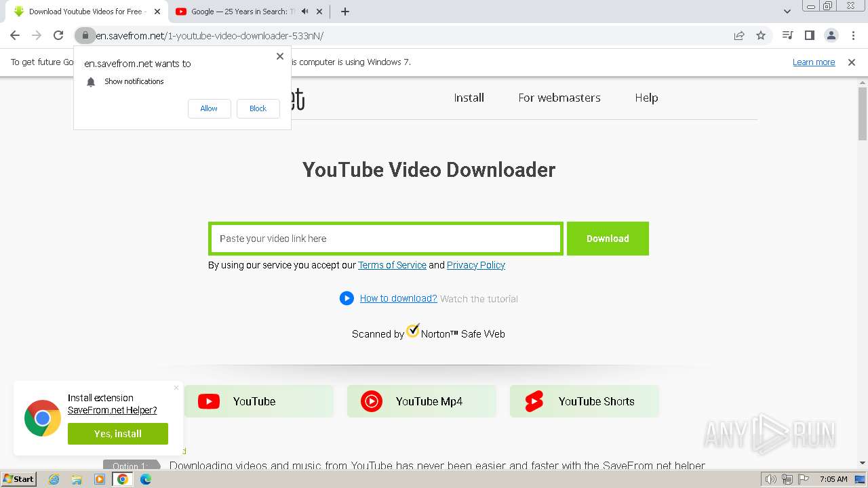Screen dimensions: 868x488
Task: Close the Google 25 Years in Search tab
Action: pyautogui.click(x=319, y=12)
